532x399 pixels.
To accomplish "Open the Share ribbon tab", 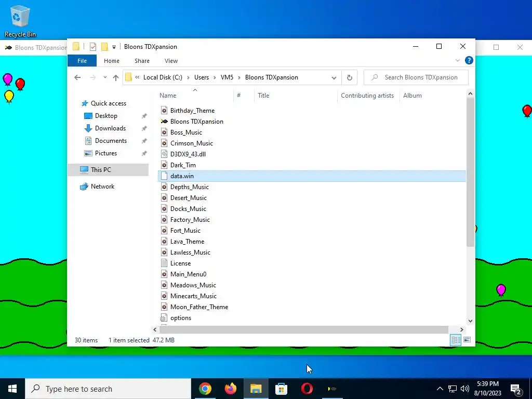I will tap(142, 61).
